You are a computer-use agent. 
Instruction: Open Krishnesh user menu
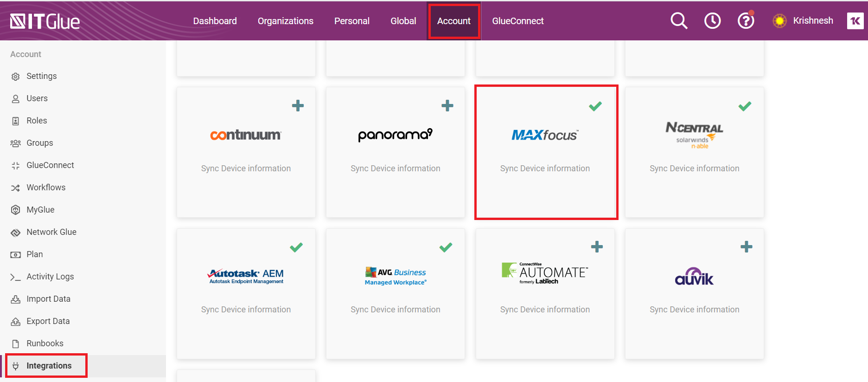click(x=813, y=20)
